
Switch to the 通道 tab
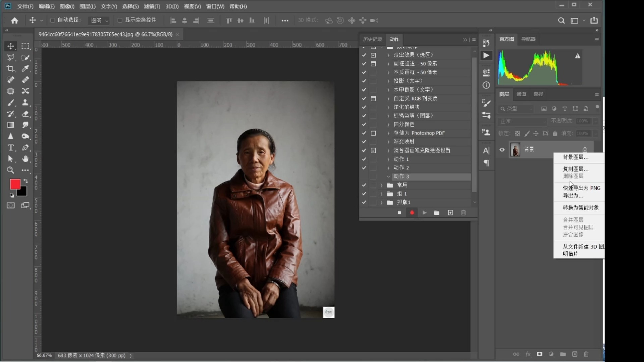point(521,94)
